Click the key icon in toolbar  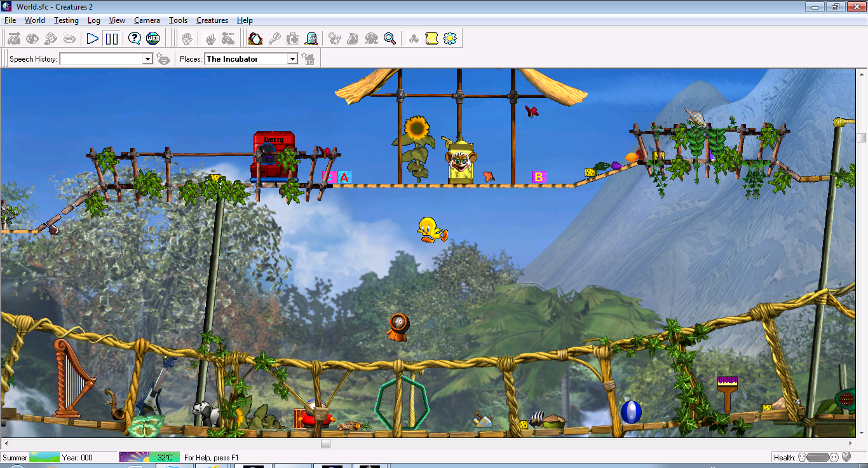click(275, 39)
